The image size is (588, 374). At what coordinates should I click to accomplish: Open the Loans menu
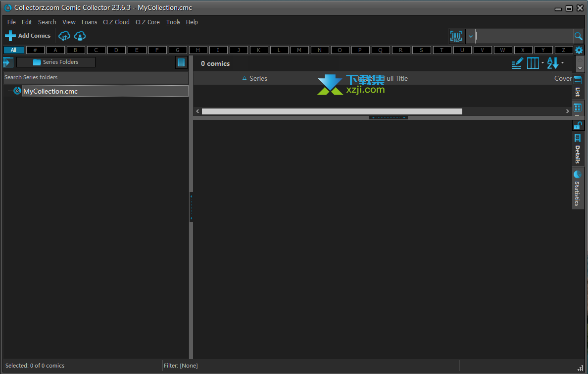(x=89, y=22)
